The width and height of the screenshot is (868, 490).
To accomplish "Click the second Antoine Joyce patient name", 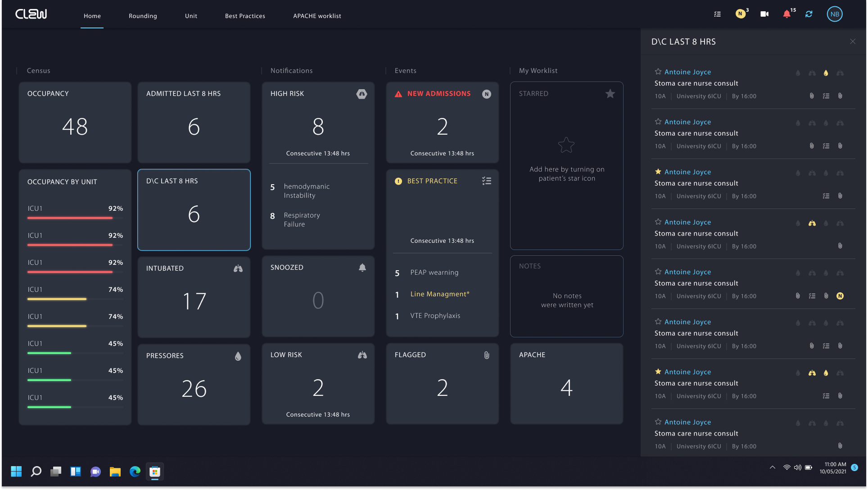I will click(687, 122).
